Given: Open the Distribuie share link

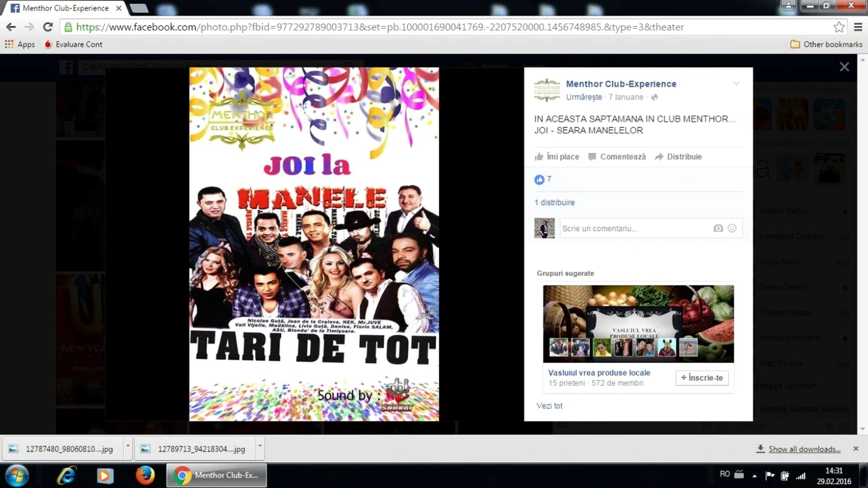Looking at the screenshot, I should pos(678,157).
